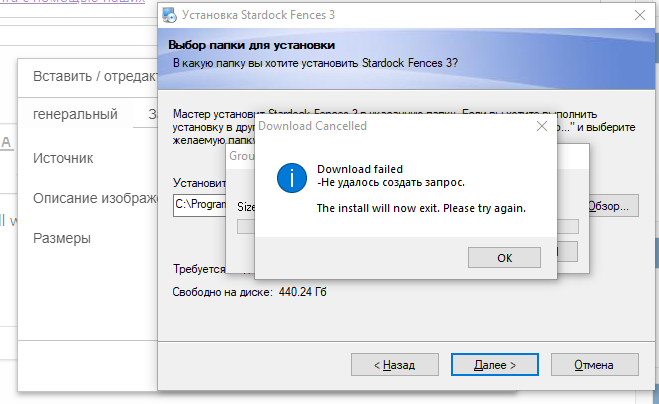Switch to the генеральный tab

coord(76,114)
